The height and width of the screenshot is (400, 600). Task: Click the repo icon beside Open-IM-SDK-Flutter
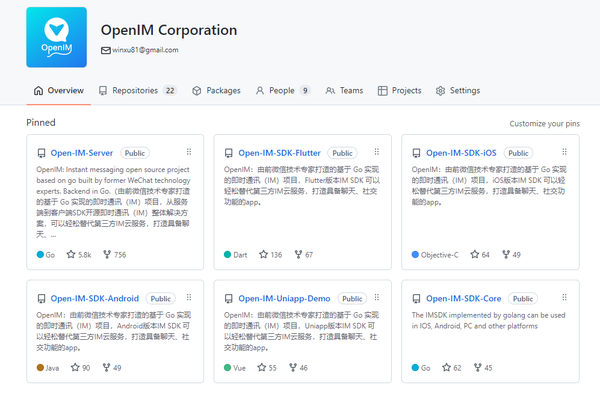pyautogui.click(x=228, y=153)
